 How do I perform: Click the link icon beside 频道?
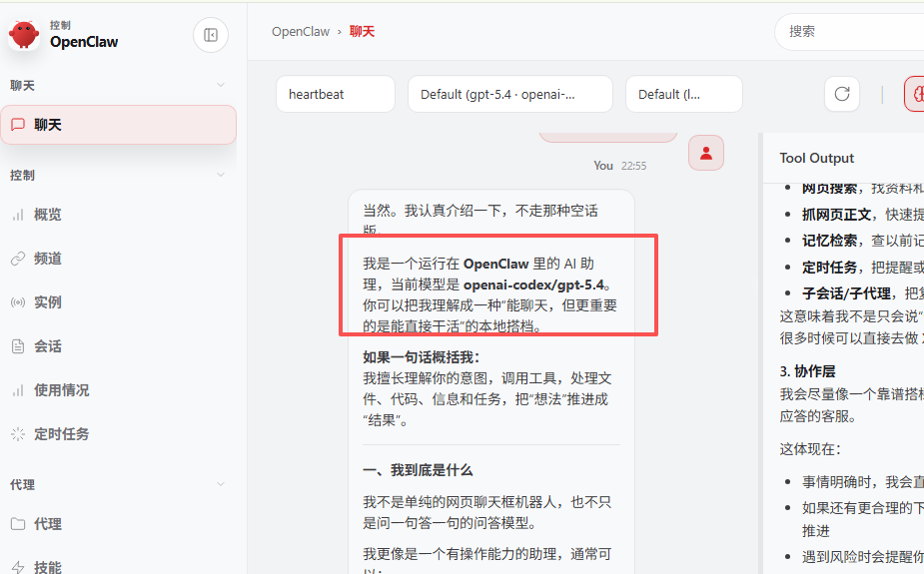point(18,259)
